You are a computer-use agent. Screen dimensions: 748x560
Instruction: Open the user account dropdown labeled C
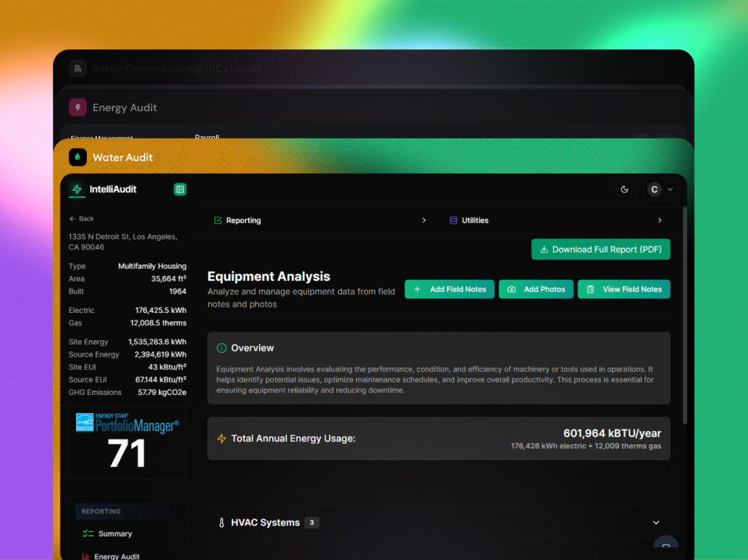[x=660, y=189]
